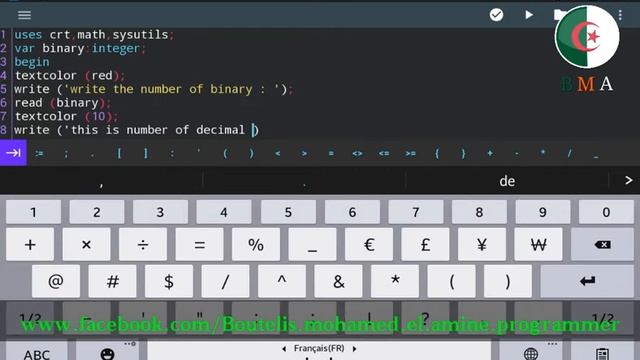Tap the ampersand & key

coord(338,281)
